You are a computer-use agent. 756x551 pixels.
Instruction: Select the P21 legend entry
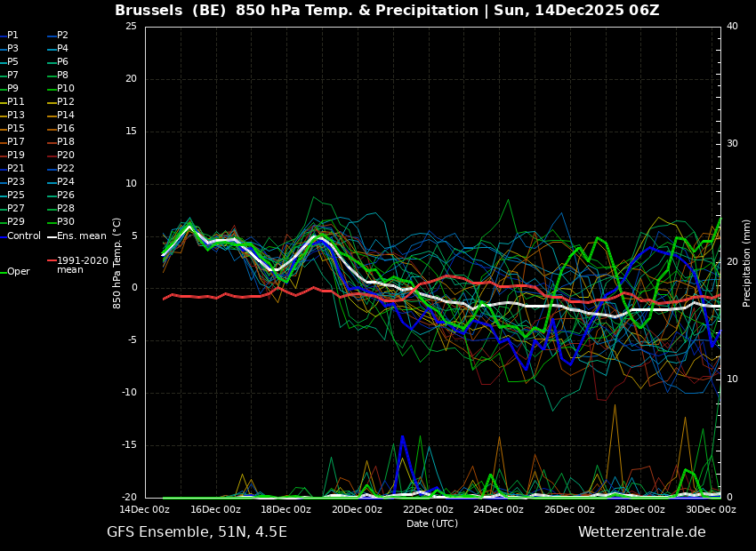[16, 169]
